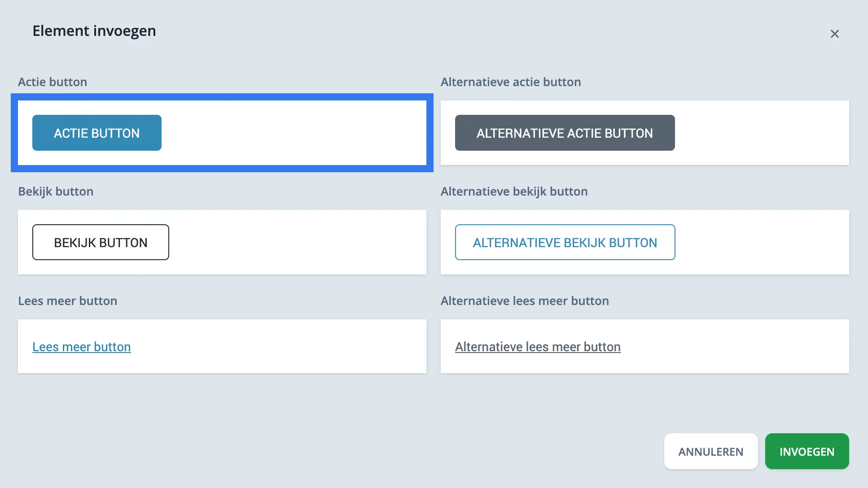This screenshot has width=868, height=488.
Task: Click the Actie button section label
Action: point(53,82)
